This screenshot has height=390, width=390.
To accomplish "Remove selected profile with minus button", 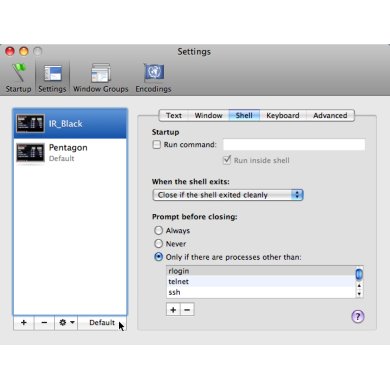I will [44, 323].
